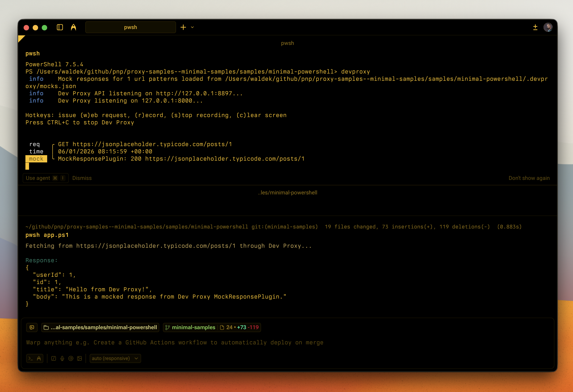Image resolution: width=573 pixels, height=392 pixels.
Task: Click the Use agent button
Action: [x=45, y=178]
